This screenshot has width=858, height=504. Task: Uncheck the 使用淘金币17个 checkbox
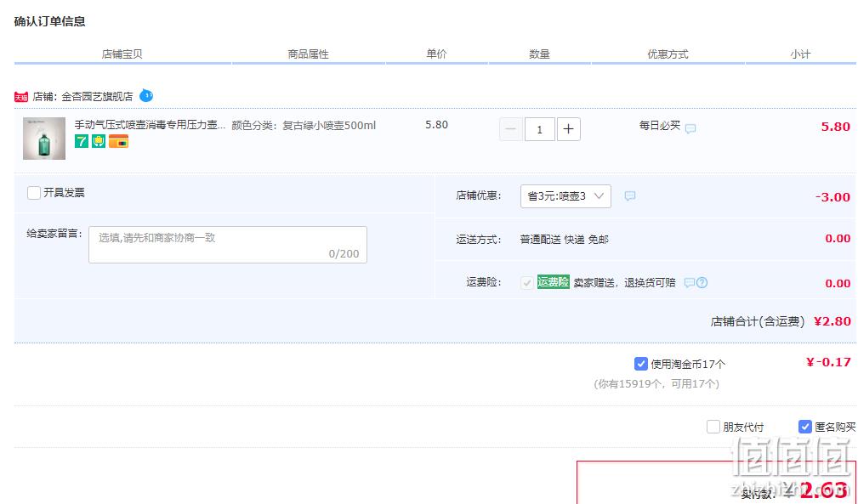pyautogui.click(x=641, y=364)
